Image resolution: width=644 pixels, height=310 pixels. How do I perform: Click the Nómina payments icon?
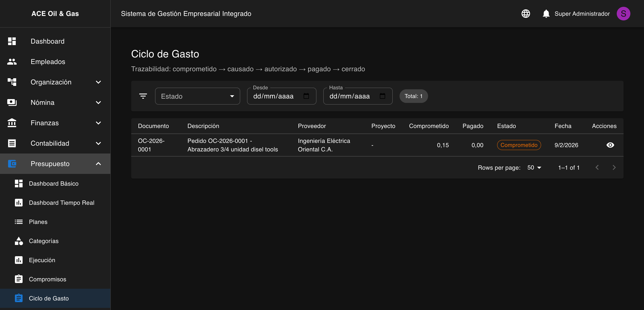click(12, 102)
